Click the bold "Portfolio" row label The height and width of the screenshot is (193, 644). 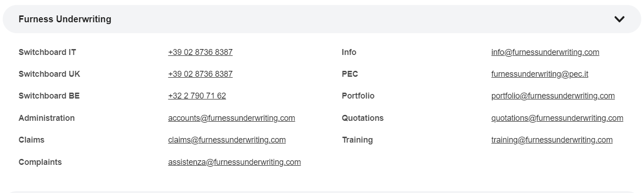[x=358, y=96]
